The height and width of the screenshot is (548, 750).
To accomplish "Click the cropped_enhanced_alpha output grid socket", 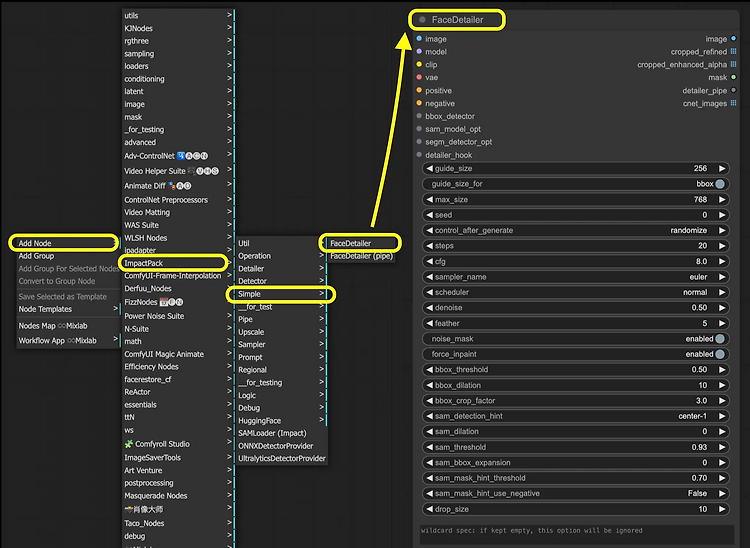I will tap(733, 65).
